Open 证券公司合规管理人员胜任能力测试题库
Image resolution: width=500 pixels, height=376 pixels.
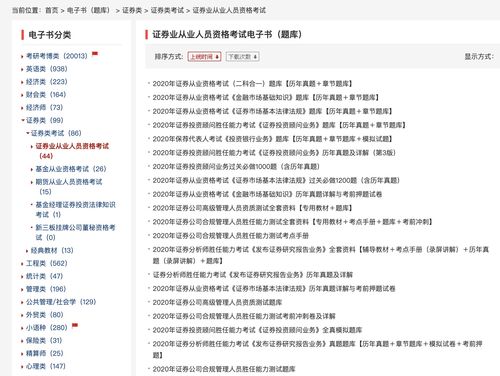(x=224, y=369)
